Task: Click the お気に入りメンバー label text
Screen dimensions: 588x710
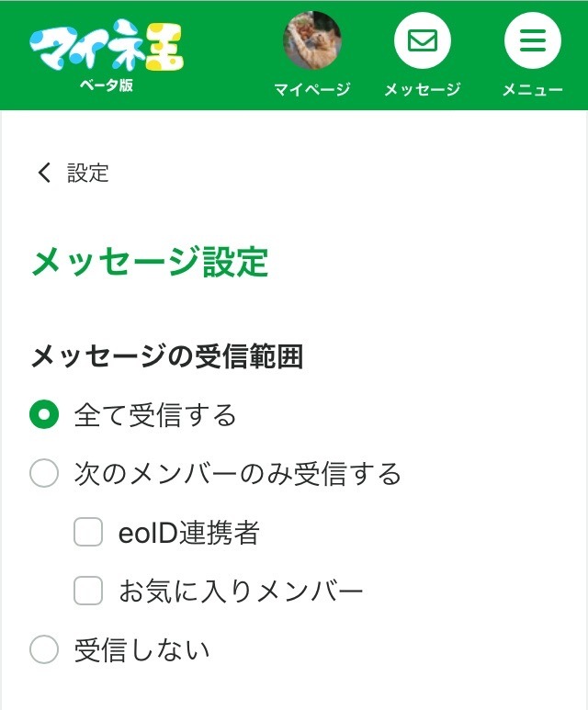Action: tap(241, 591)
